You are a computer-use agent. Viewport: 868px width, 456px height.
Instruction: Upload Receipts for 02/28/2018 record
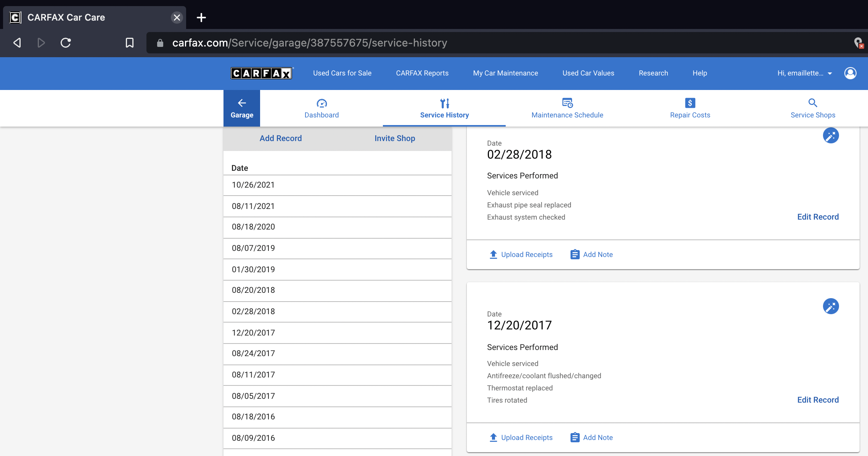[x=521, y=254]
